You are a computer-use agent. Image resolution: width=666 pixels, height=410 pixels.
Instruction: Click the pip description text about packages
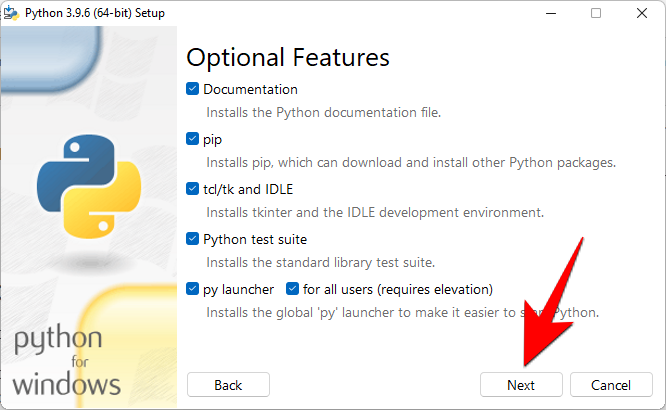tap(411, 162)
